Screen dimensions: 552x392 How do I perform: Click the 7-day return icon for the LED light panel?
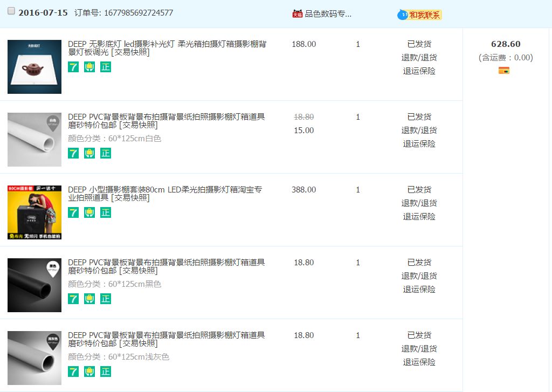pos(73,67)
